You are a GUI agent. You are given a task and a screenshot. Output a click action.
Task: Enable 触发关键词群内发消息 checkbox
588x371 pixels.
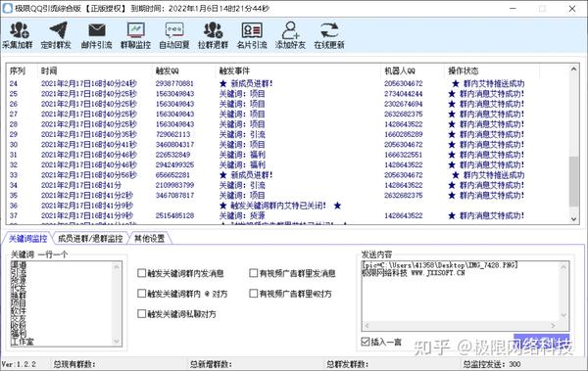(x=141, y=273)
